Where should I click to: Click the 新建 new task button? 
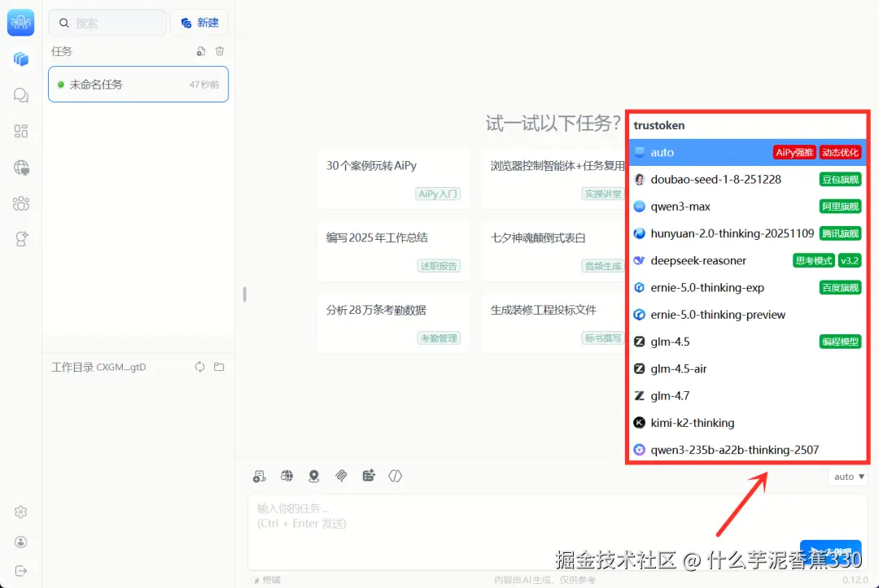(199, 23)
